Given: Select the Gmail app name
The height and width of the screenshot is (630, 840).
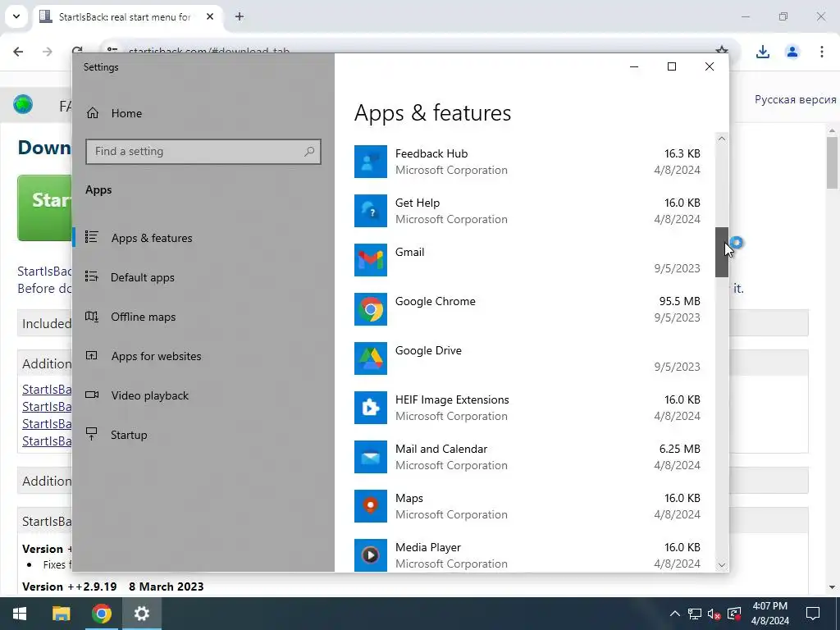Looking at the screenshot, I should pyautogui.click(x=410, y=253).
